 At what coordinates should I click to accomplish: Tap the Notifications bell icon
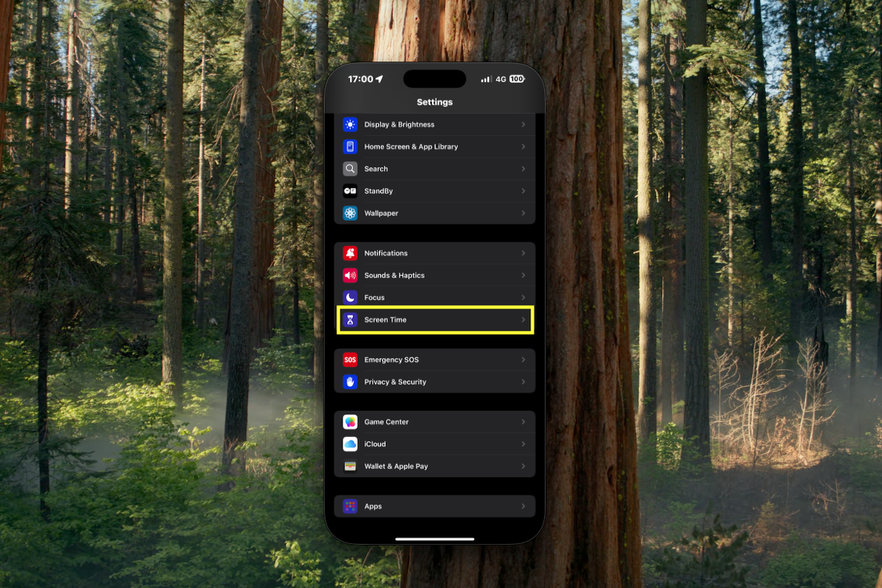350,253
